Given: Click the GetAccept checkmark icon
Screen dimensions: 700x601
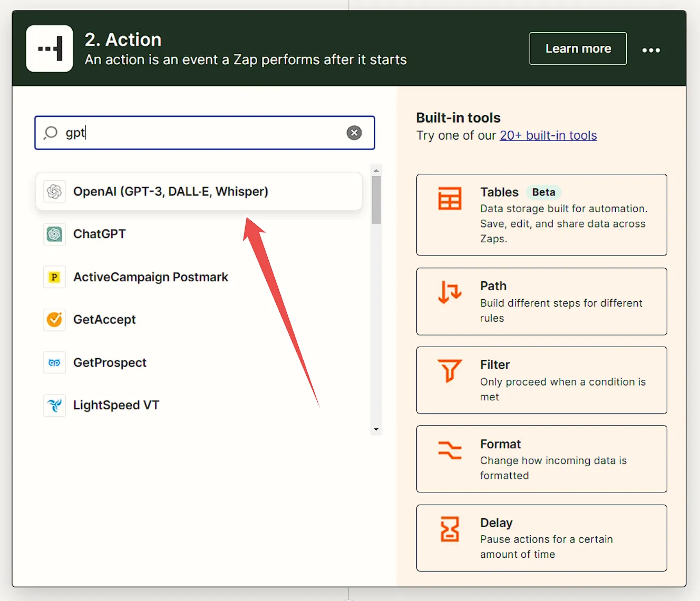Looking at the screenshot, I should coord(54,319).
